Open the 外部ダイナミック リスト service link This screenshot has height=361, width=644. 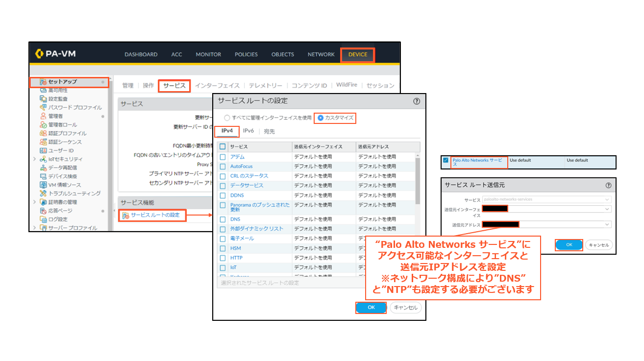tap(257, 229)
